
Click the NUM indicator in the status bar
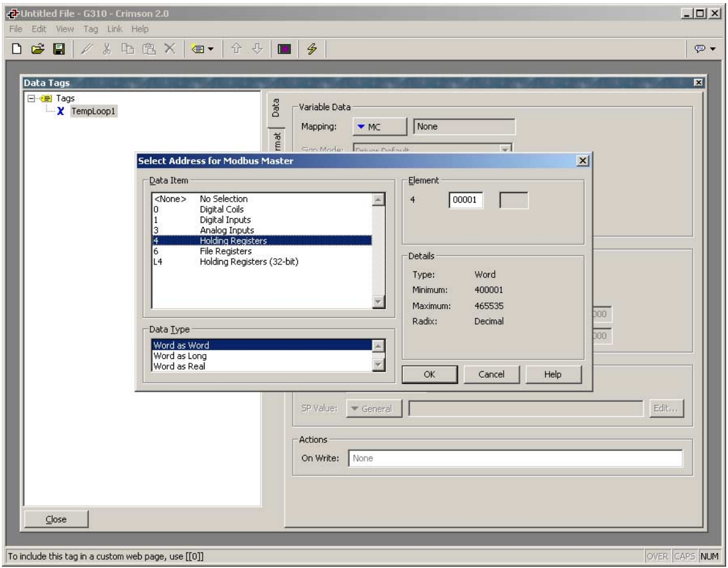(709, 556)
